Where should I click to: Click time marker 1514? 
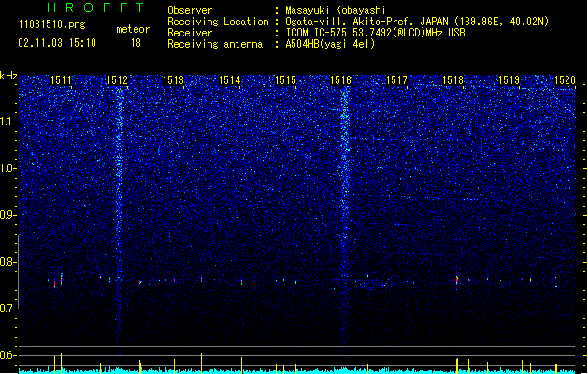[230, 80]
